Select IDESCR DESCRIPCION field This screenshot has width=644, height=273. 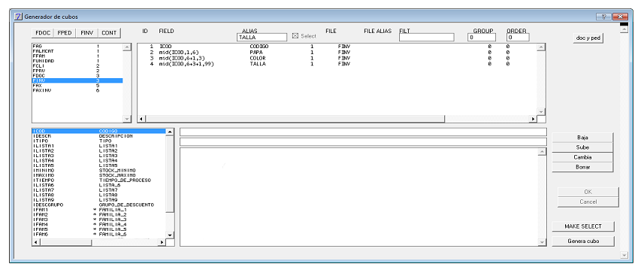coord(98,136)
